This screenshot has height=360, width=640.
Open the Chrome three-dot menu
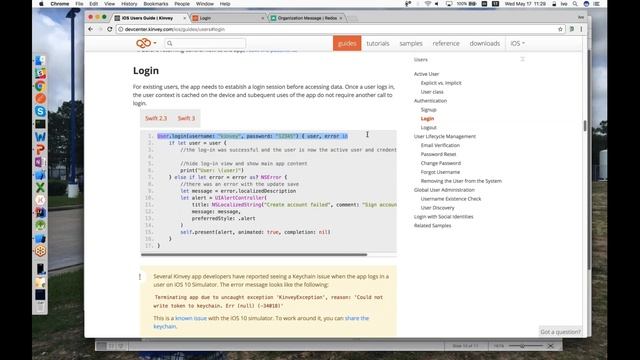(581, 29)
